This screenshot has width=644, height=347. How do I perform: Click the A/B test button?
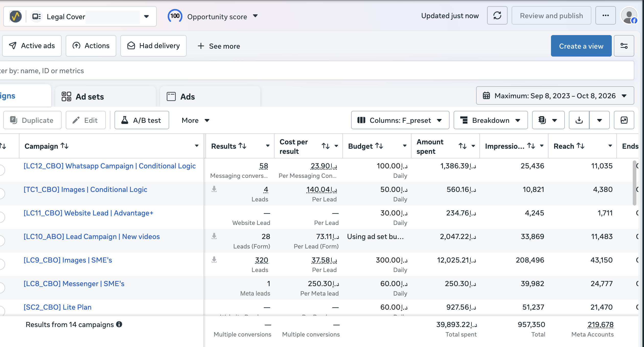(142, 120)
